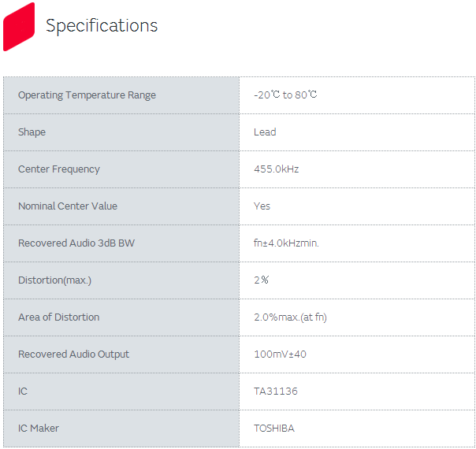
Task: Click the -20℃ to 80℃ value
Action: 285,95
